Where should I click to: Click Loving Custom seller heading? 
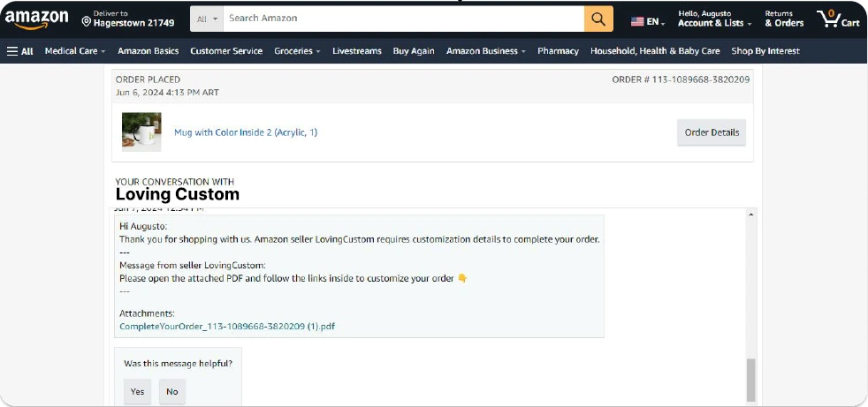177,194
